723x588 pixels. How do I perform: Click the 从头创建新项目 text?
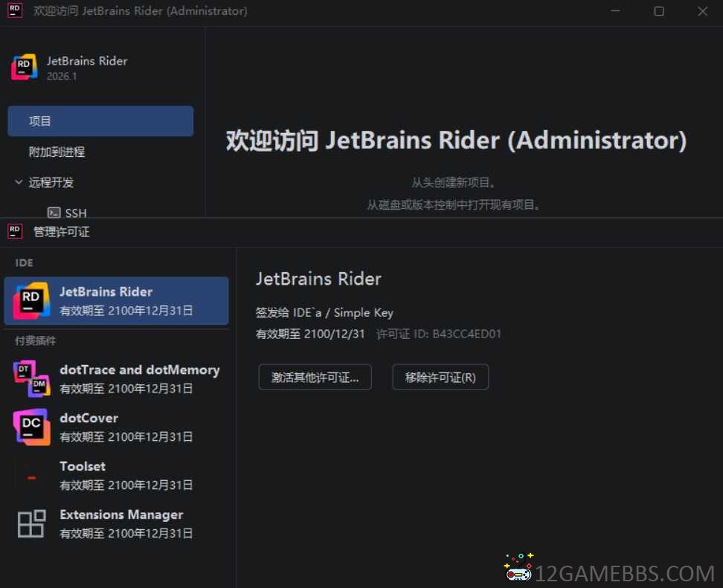[453, 182]
